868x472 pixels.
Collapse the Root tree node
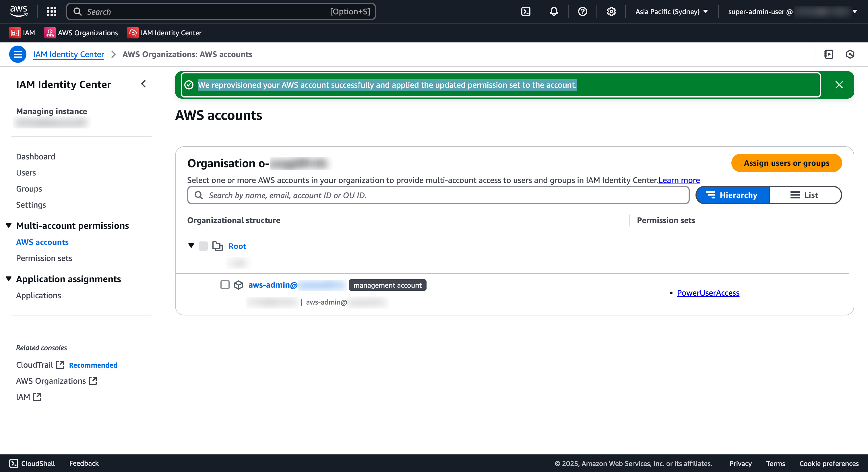[191, 246]
